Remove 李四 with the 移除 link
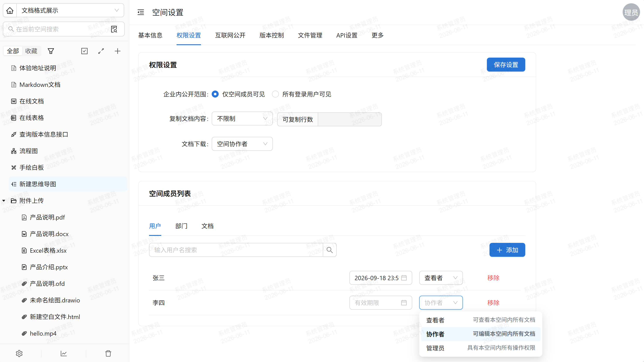The image size is (644, 362). pyautogui.click(x=493, y=303)
